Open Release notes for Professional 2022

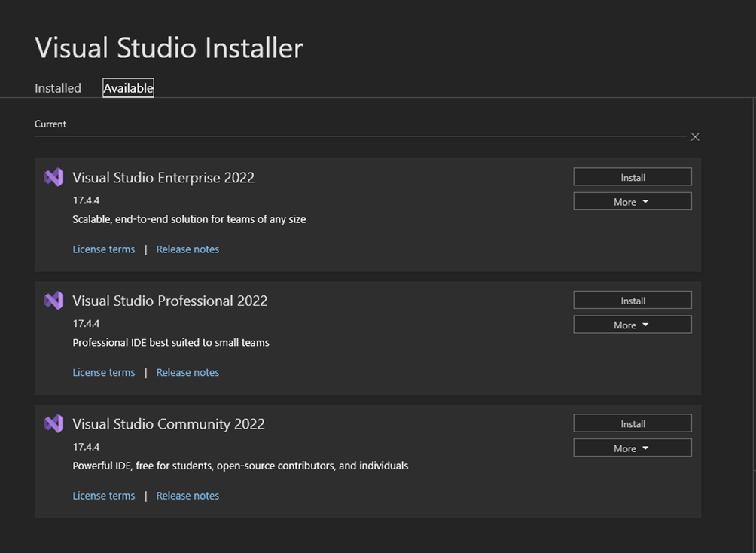[187, 372]
